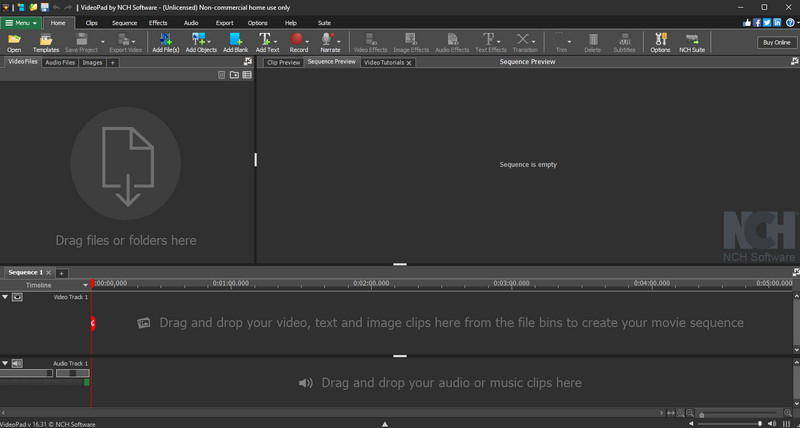Toggle Video Track 1 visibility icon
800x428 pixels.
pos(17,297)
